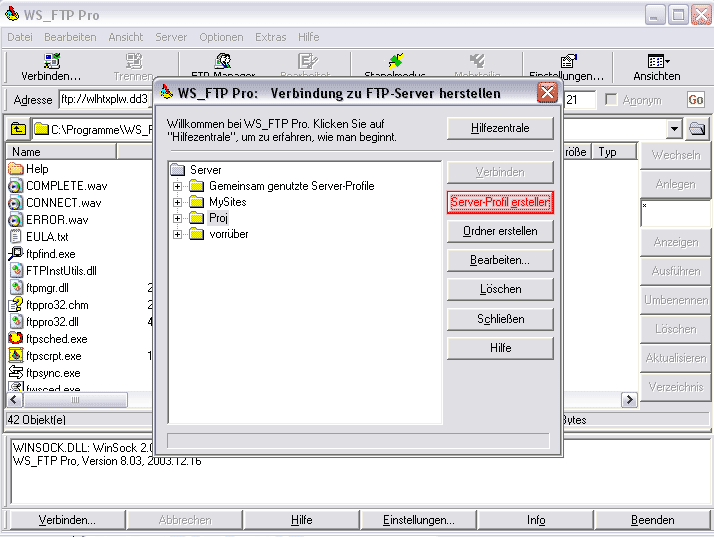Select the ftppro32.chm help file icon
Viewport: 714px width, 537px height.
[16, 305]
